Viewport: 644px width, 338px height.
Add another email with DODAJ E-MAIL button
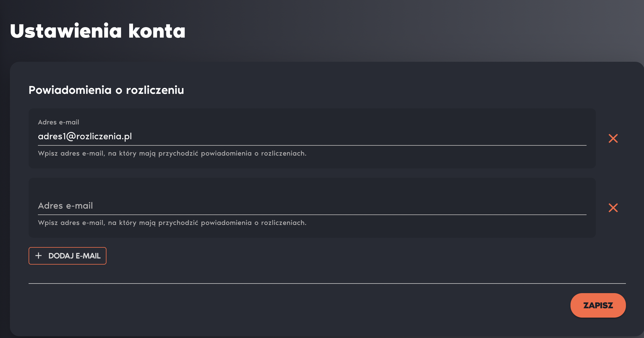click(67, 256)
